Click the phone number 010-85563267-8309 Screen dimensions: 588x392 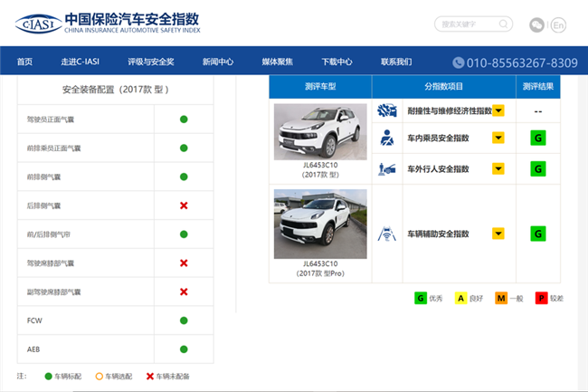pos(522,63)
